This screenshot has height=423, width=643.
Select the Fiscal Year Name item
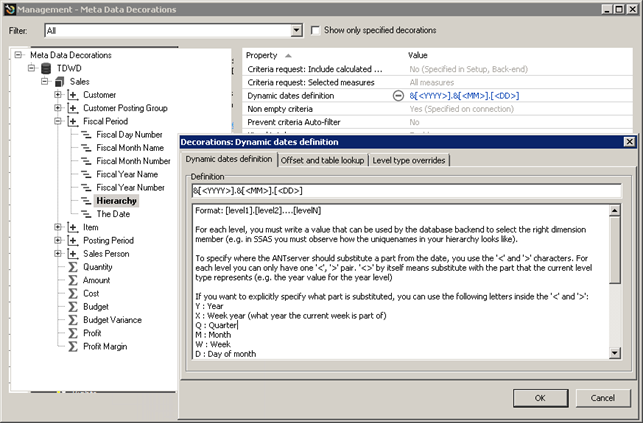click(x=127, y=174)
